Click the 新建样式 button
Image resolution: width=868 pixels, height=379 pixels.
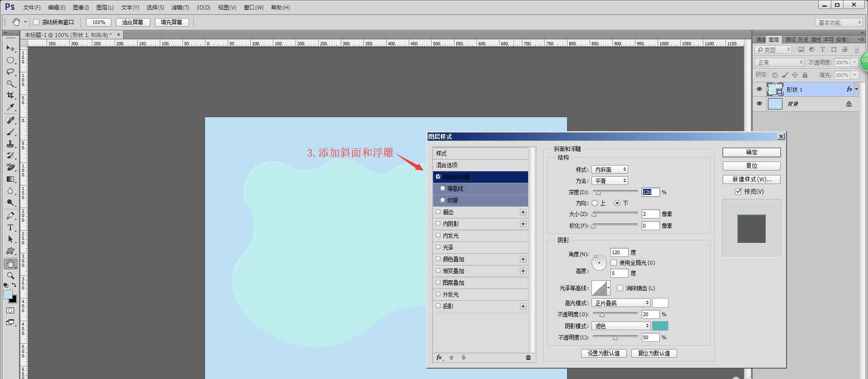(752, 180)
